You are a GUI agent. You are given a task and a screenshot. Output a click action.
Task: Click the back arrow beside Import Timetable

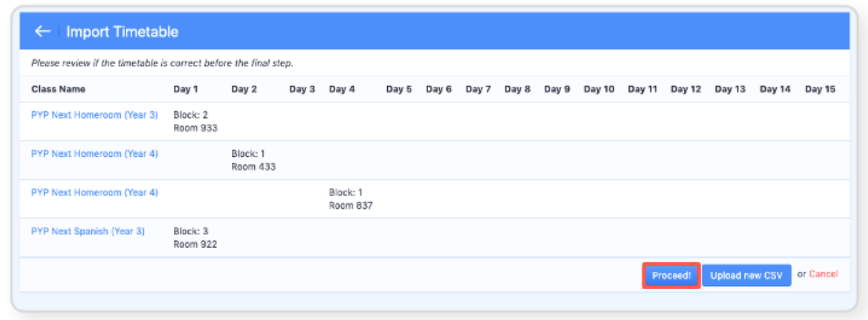pyautogui.click(x=42, y=31)
